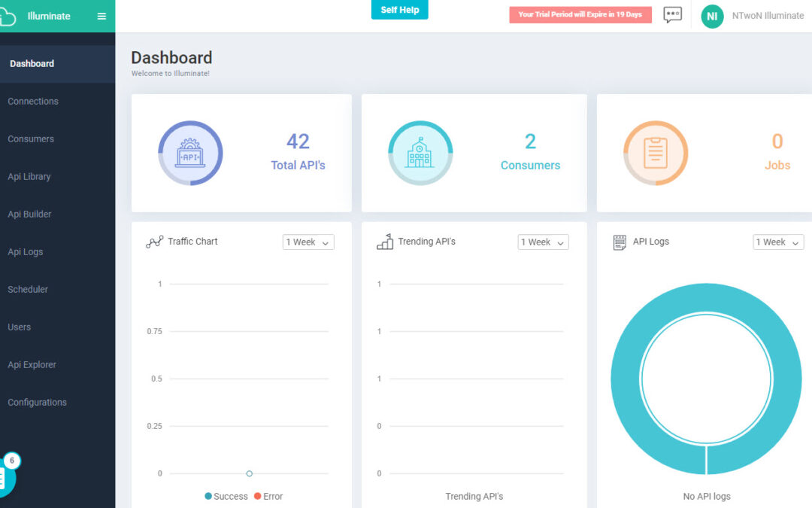This screenshot has height=508, width=812.
Task: Open the floating checklist widget with badge 6
Action: [x=4, y=477]
